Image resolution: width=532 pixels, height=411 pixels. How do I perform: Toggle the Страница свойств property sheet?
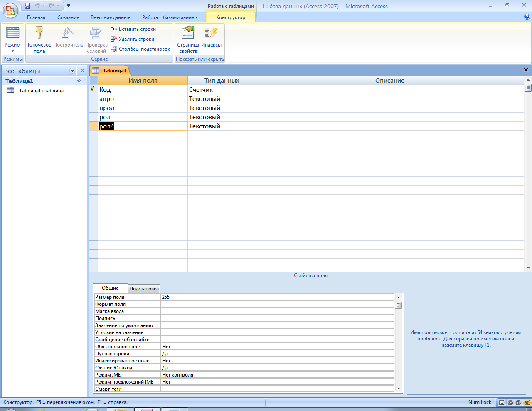point(188,40)
